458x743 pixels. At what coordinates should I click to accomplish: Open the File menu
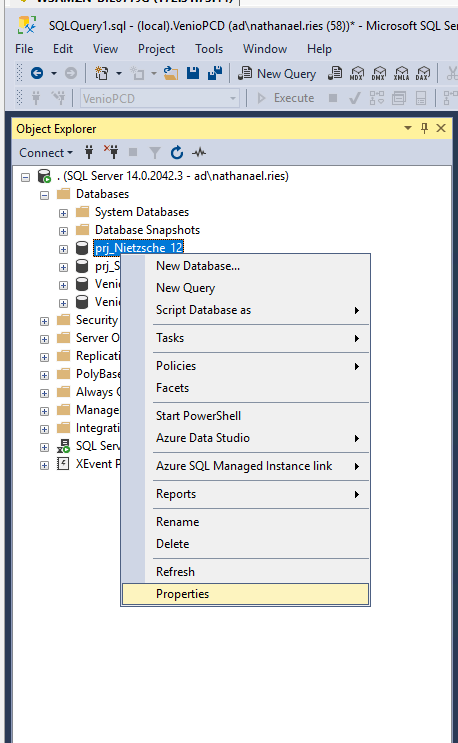click(x=24, y=49)
